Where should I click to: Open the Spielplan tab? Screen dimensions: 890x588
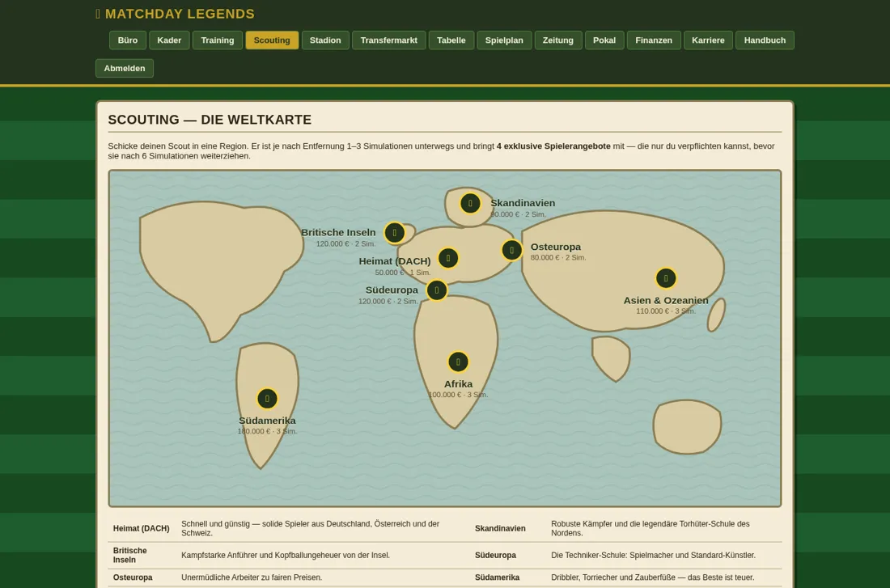point(504,40)
